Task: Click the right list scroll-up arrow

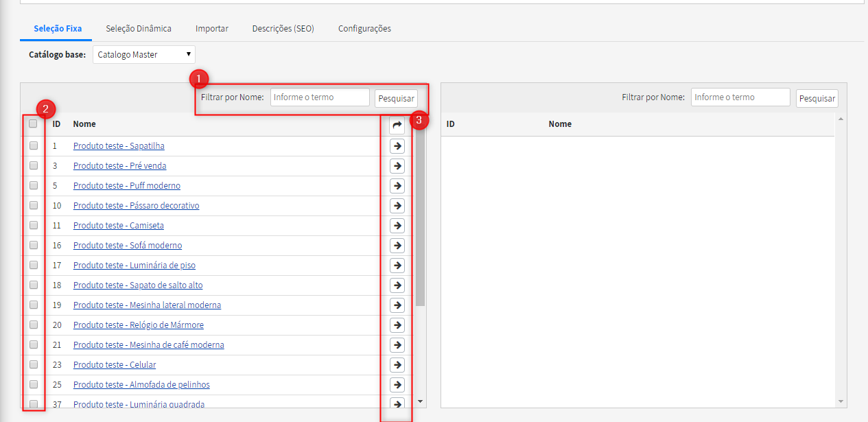Action: 841,119
